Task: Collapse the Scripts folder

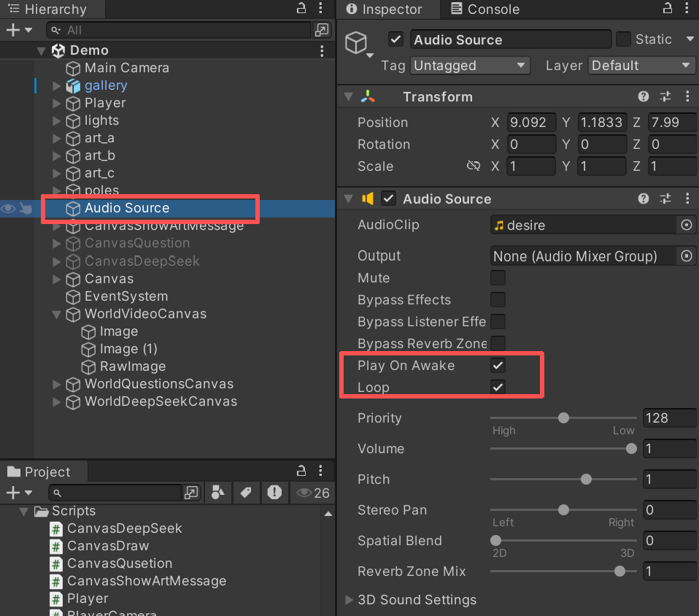Action: [24, 511]
